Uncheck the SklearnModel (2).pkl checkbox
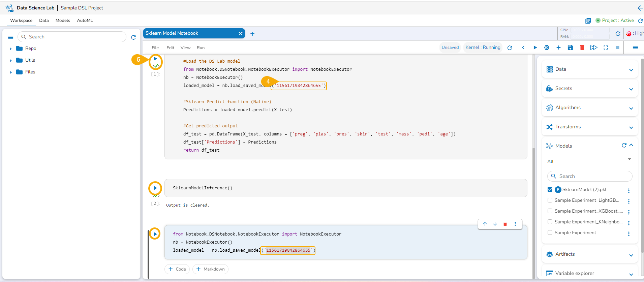Image resolution: width=644 pixels, height=282 pixels. coord(550,189)
